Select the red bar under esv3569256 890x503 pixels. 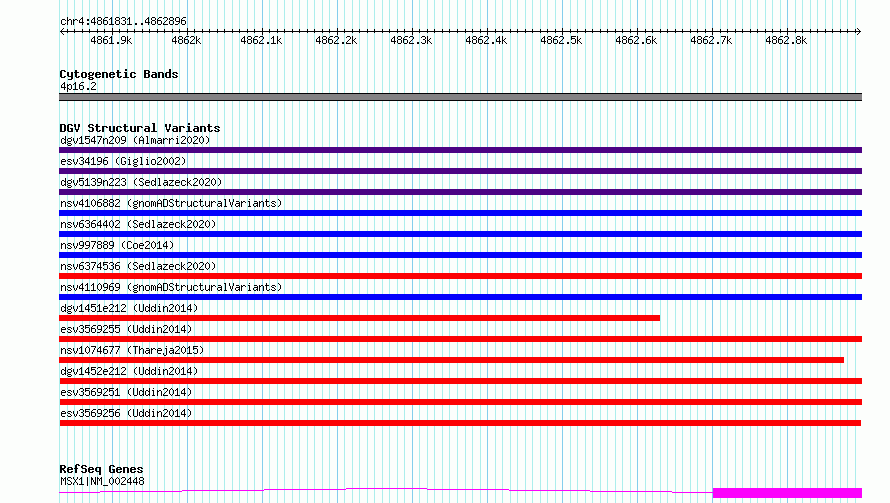click(x=460, y=423)
